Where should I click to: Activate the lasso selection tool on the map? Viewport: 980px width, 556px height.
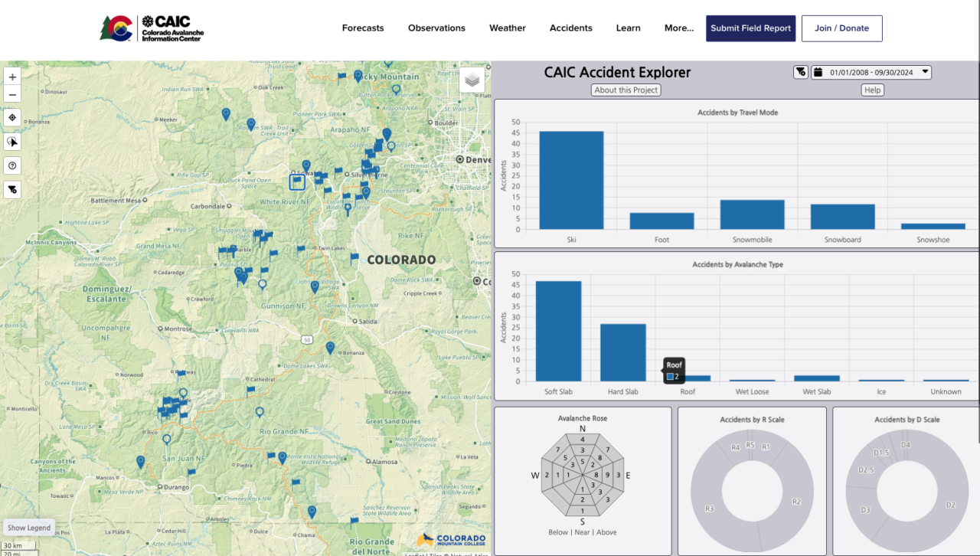click(11, 141)
